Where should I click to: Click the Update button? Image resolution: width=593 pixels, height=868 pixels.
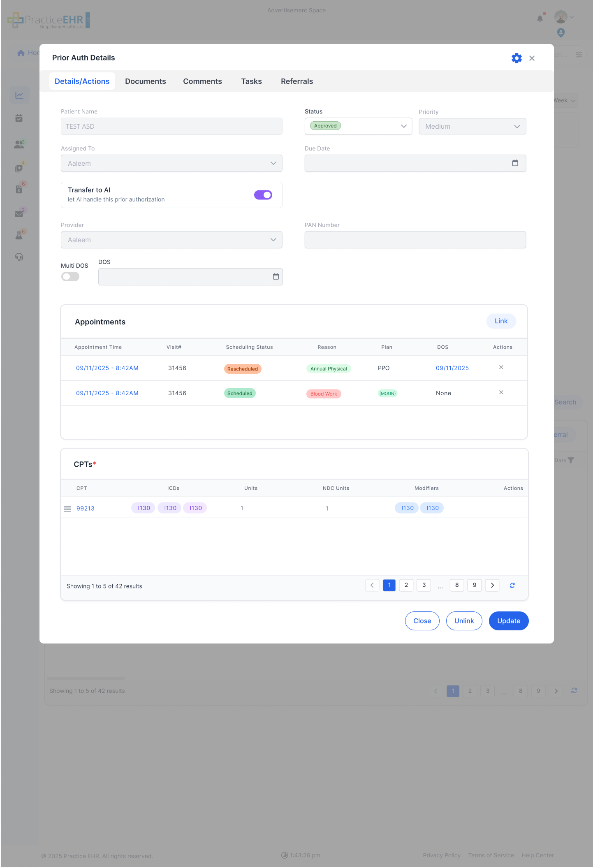click(x=508, y=621)
